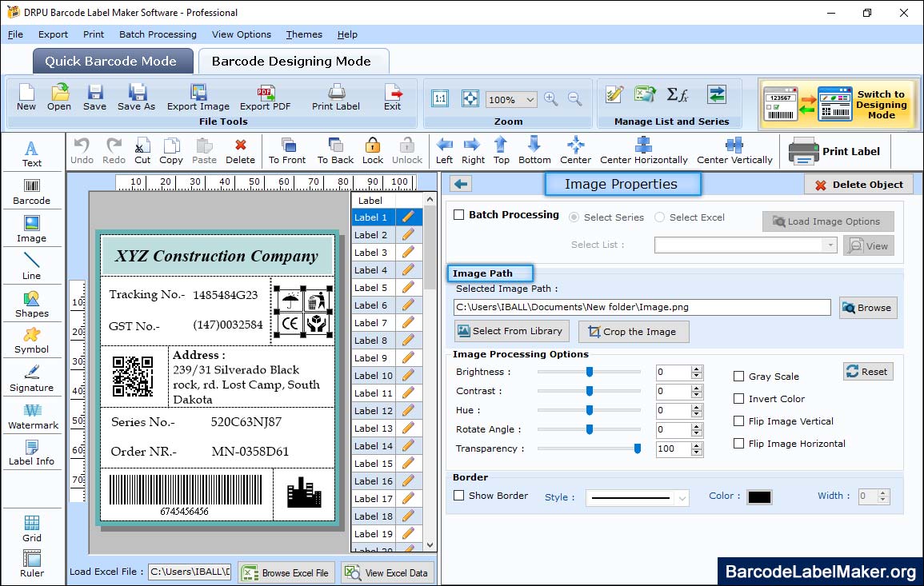Enable the Show Border checkbox
Viewport: 924px width, 586px height.
[459, 496]
